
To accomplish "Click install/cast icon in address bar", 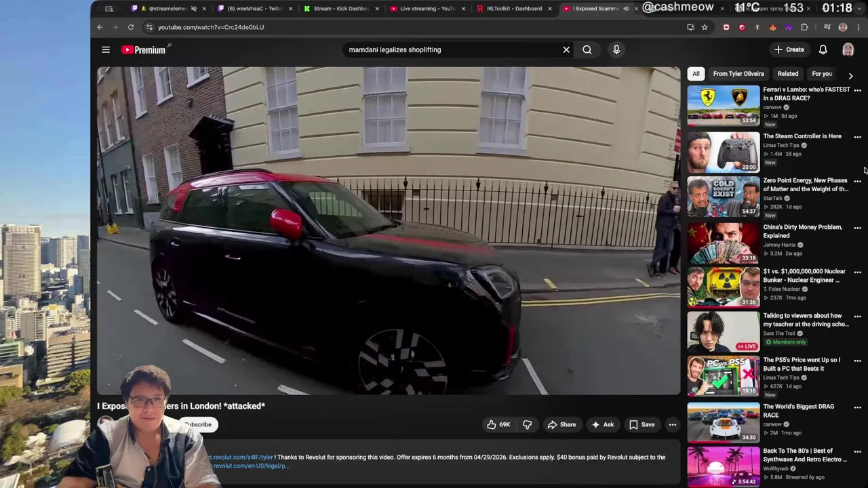I will (x=690, y=27).
